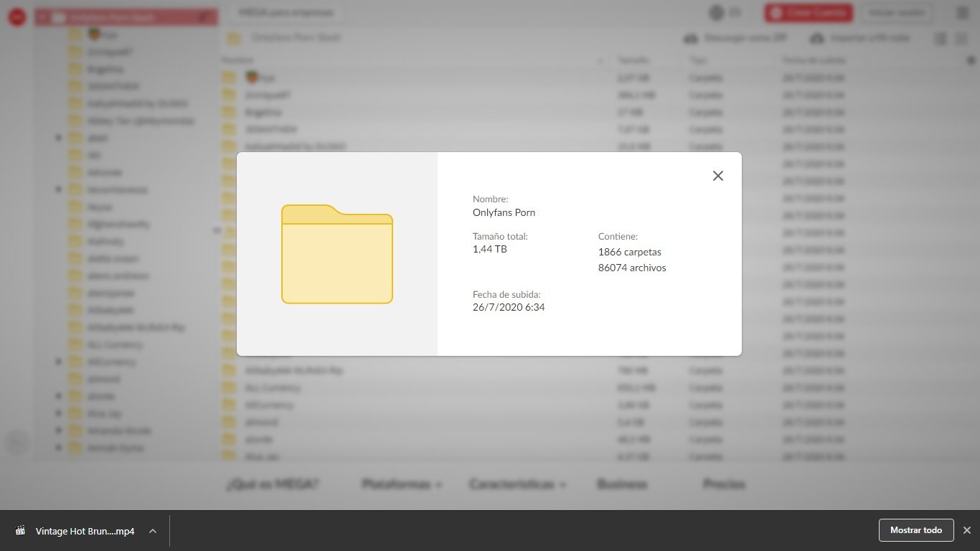Open the globe language selector
Image resolution: width=980 pixels, height=551 pixels.
(716, 13)
